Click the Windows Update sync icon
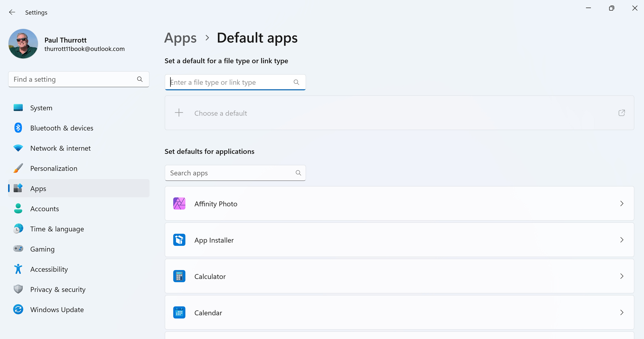The image size is (644, 339). 18,310
